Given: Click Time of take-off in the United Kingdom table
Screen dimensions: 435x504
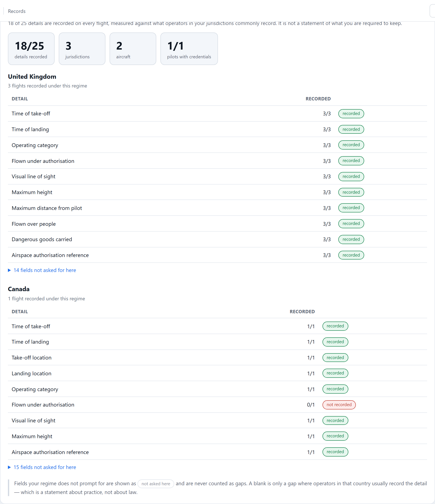Looking at the screenshot, I should tap(31, 114).
